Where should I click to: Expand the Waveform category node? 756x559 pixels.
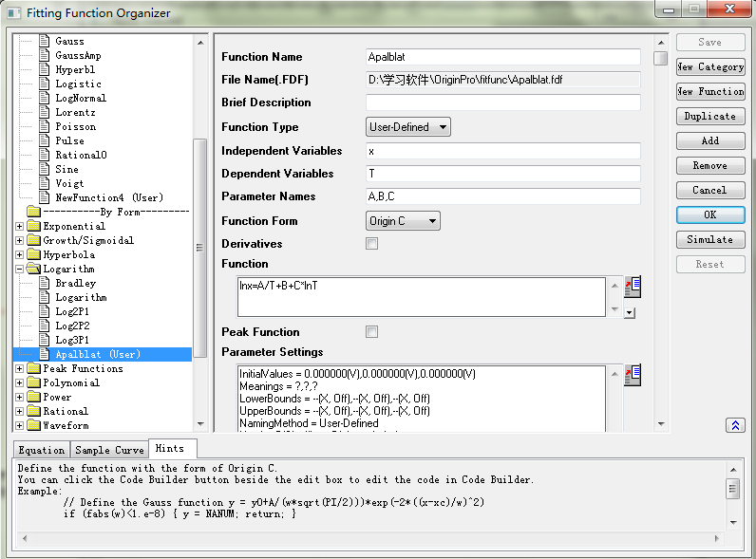[x=19, y=425]
